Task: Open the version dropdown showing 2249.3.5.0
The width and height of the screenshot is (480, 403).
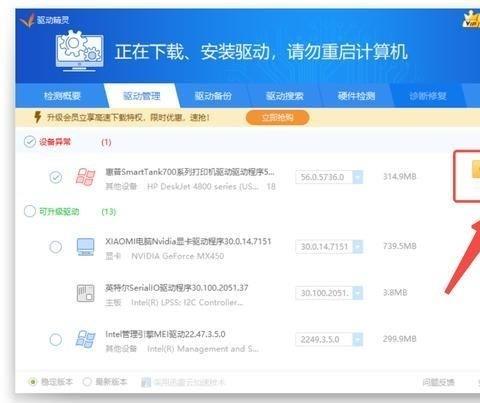Action: (x=358, y=339)
